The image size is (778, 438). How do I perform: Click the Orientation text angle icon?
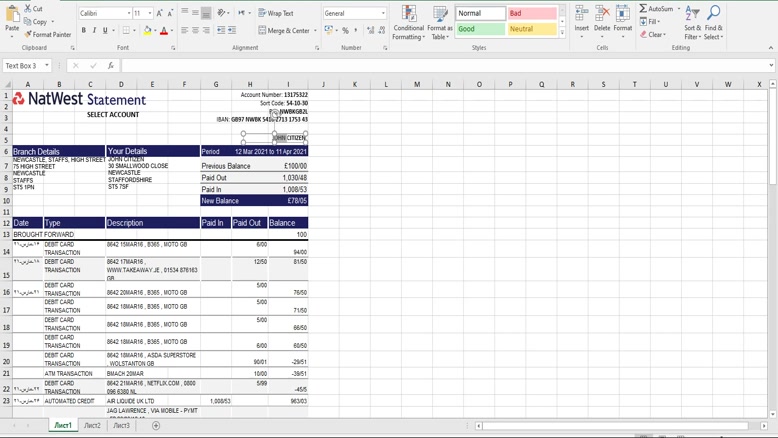pos(222,13)
